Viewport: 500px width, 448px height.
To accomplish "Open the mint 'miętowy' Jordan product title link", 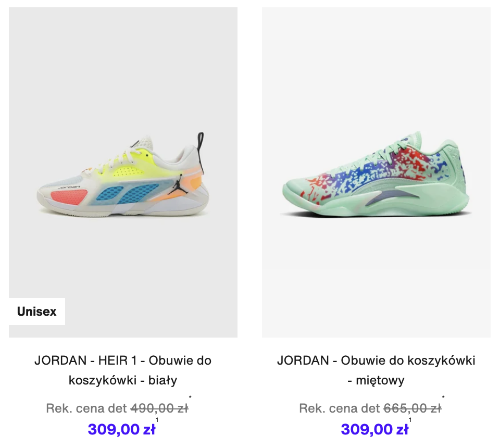I will point(376,370).
